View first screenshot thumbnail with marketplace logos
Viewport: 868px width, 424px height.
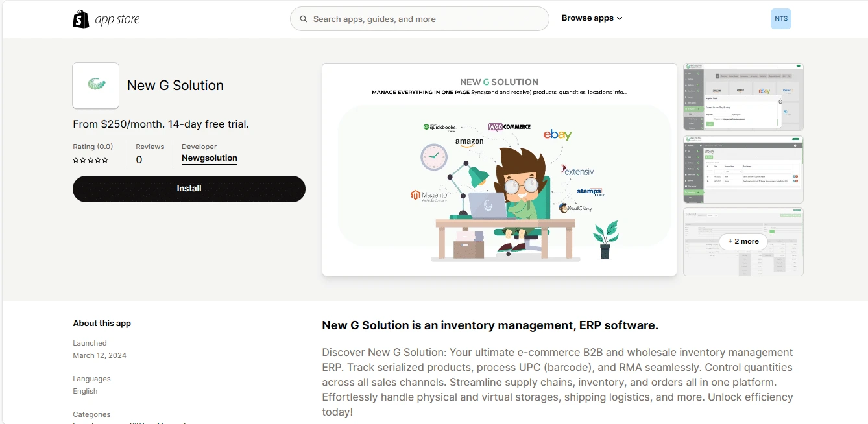point(743,97)
